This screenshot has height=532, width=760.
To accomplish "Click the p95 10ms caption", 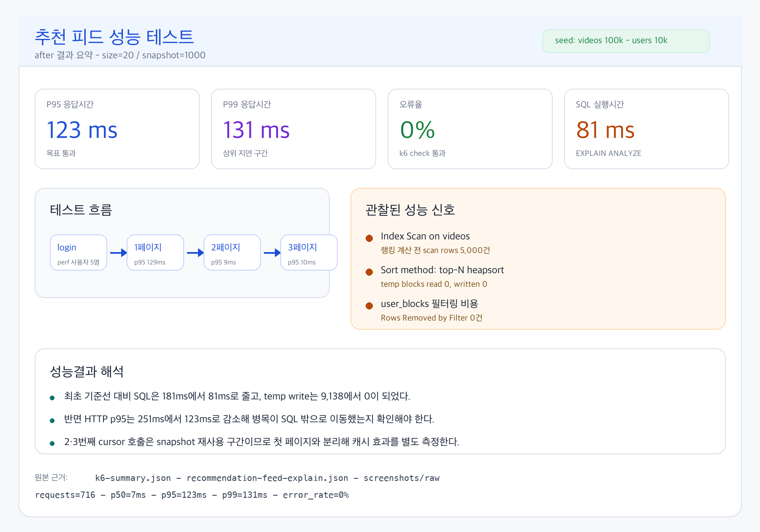I will [301, 262].
